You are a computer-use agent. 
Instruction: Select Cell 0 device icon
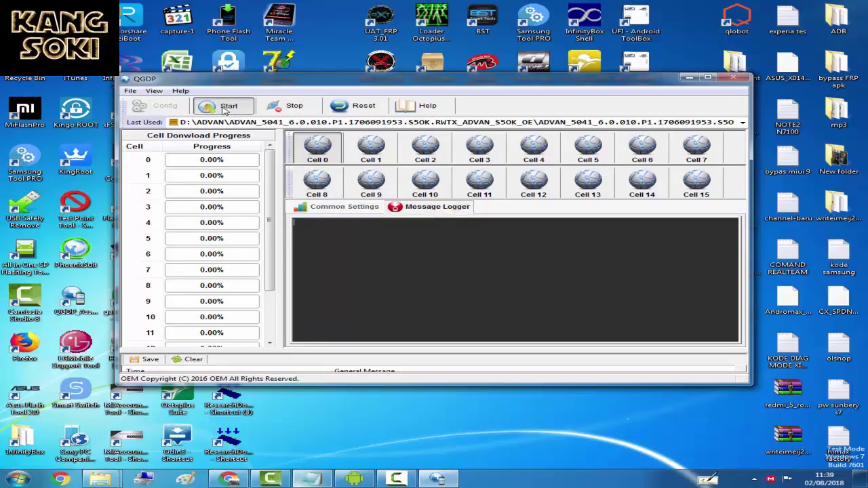tap(317, 148)
